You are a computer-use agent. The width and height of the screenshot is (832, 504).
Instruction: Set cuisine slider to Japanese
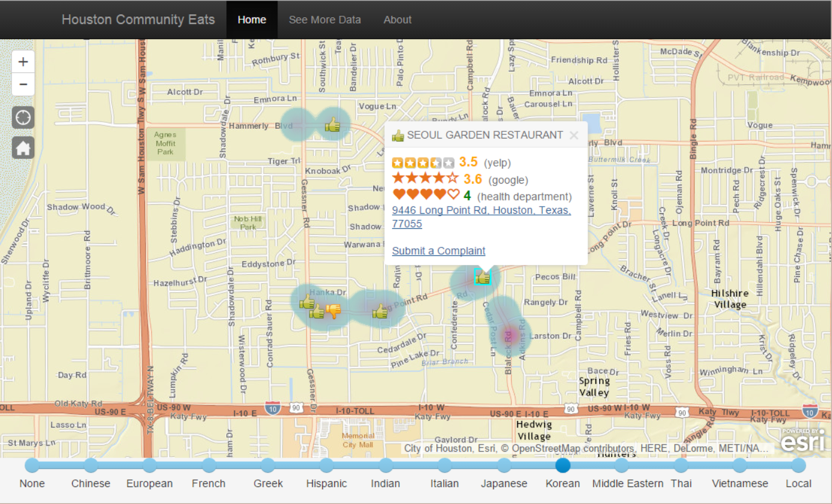tap(504, 465)
